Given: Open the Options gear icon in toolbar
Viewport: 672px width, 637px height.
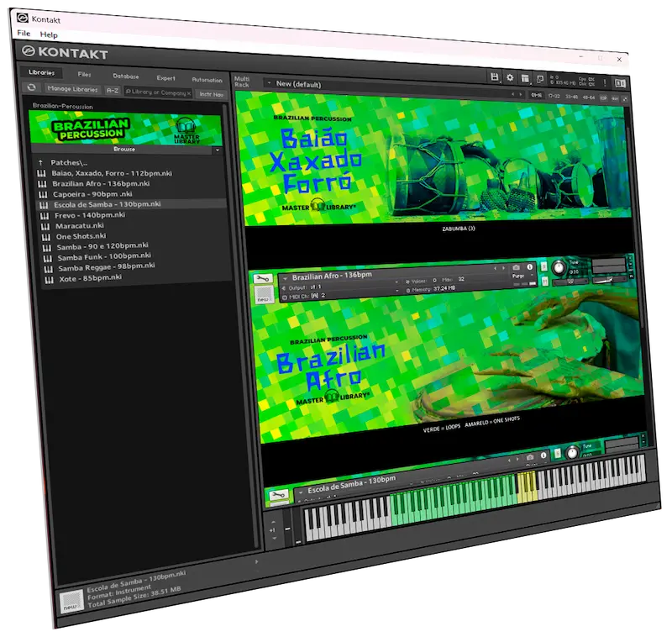Looking at the screenshot, I should tap(510, 77).
